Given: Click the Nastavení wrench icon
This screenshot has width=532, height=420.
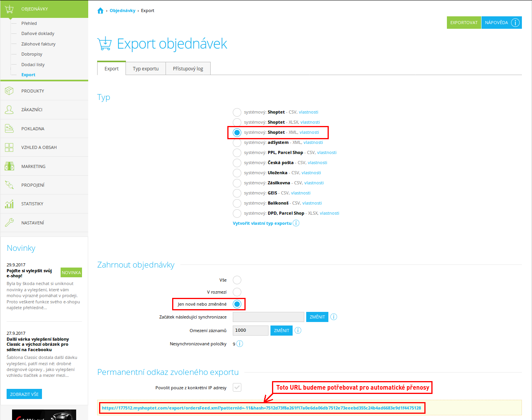Looking at the screenshot, I should (9, 222).
